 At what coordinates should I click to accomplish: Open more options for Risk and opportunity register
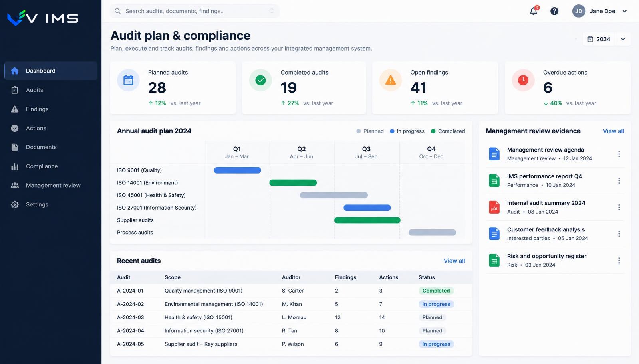point(619,261)
